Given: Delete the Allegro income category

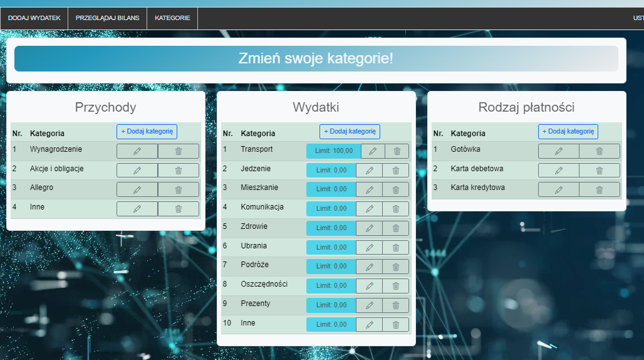Looking at the screenshot, I should [x=178, y=189].
